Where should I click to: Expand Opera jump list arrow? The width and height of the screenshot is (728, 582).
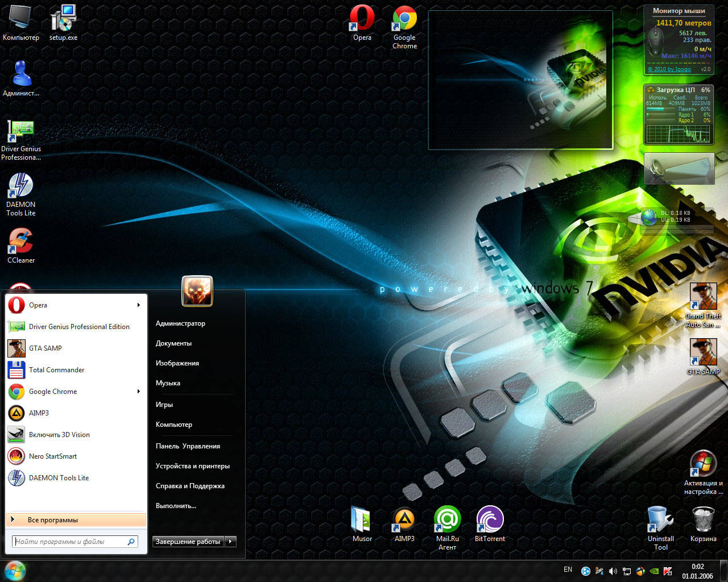[x=138, y=305]
